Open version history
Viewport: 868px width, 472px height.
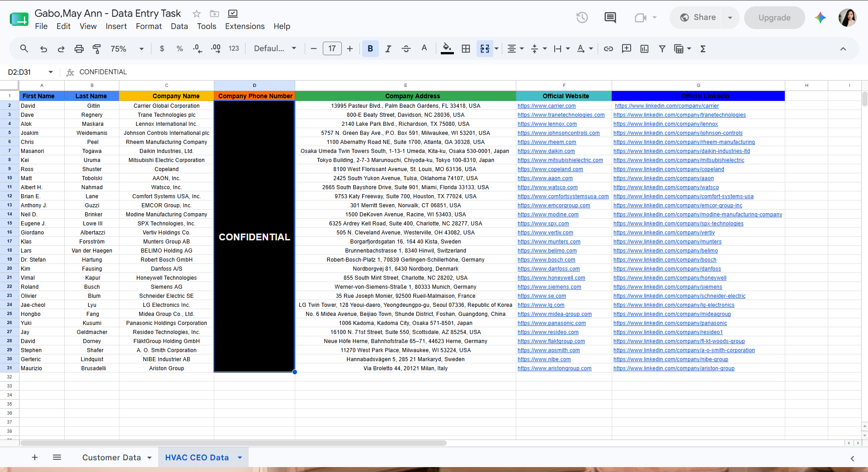[x=582, y=18]
